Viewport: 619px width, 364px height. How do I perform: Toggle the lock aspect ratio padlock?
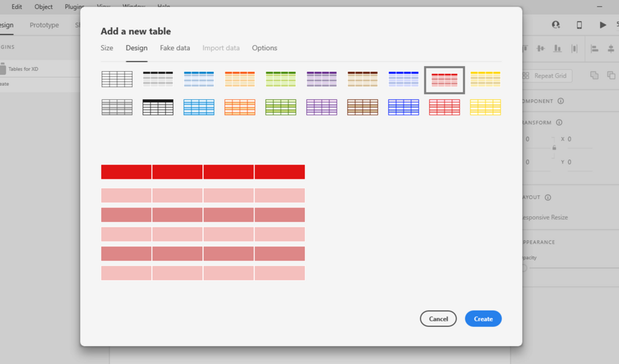coord(554,148)
